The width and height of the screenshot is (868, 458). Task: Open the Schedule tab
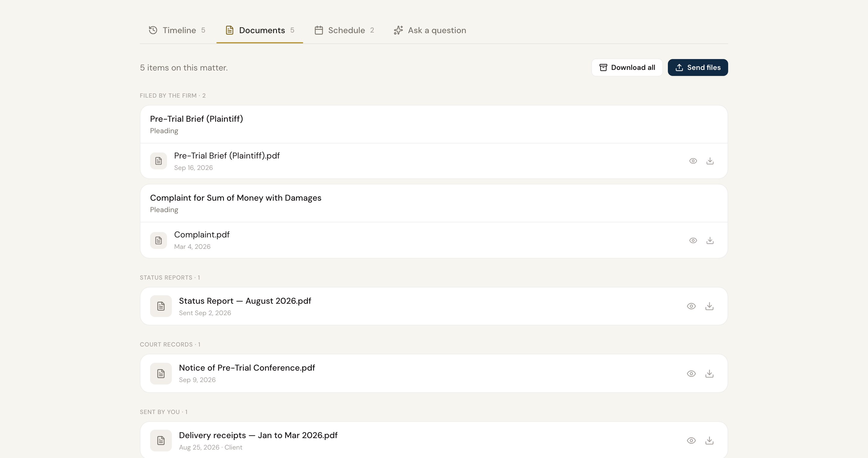click(344, 30)
